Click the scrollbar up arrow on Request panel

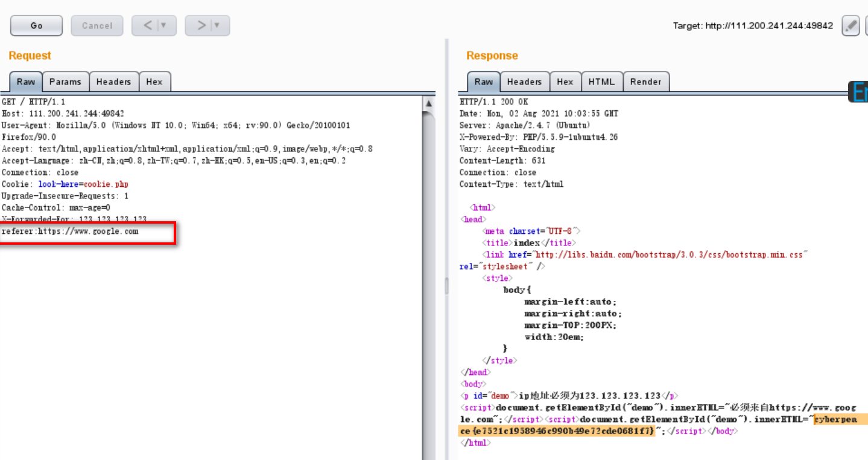[428, 102]
